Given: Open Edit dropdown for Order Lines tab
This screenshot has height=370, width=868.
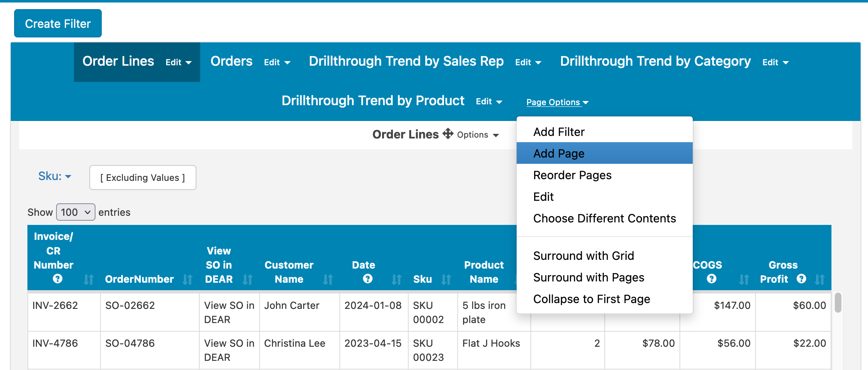Looking at the screenshot, I should [x=179, y=62].
